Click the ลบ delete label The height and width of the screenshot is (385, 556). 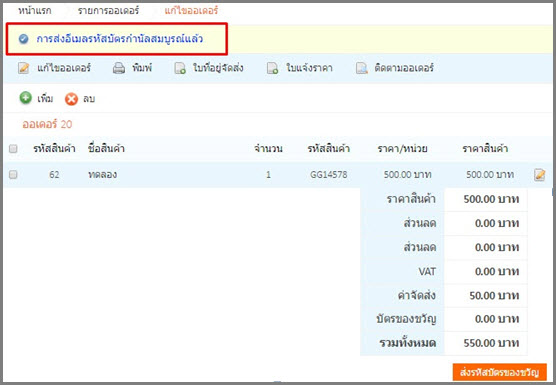click(x=89, y=99)
